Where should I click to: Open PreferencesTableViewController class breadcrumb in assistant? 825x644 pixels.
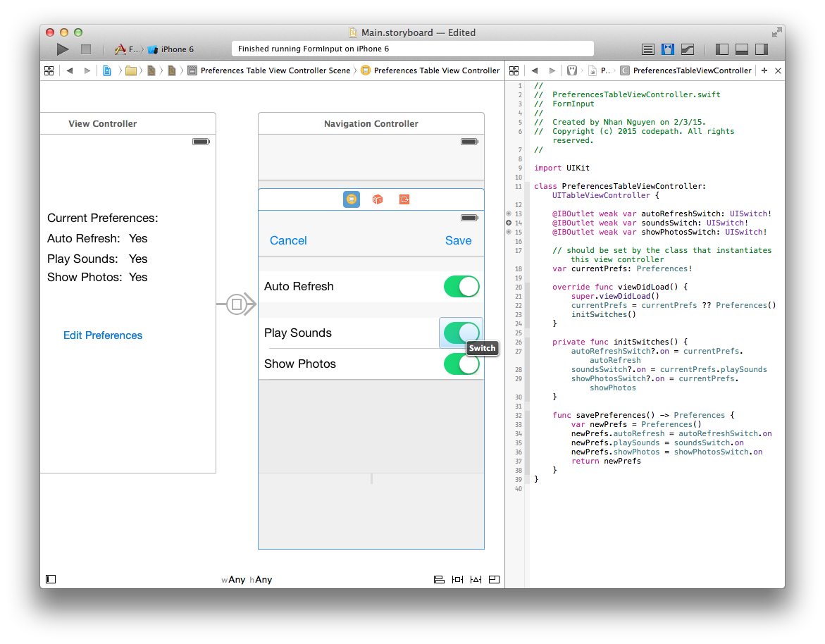pyautogui.click(x=686, y=70)
